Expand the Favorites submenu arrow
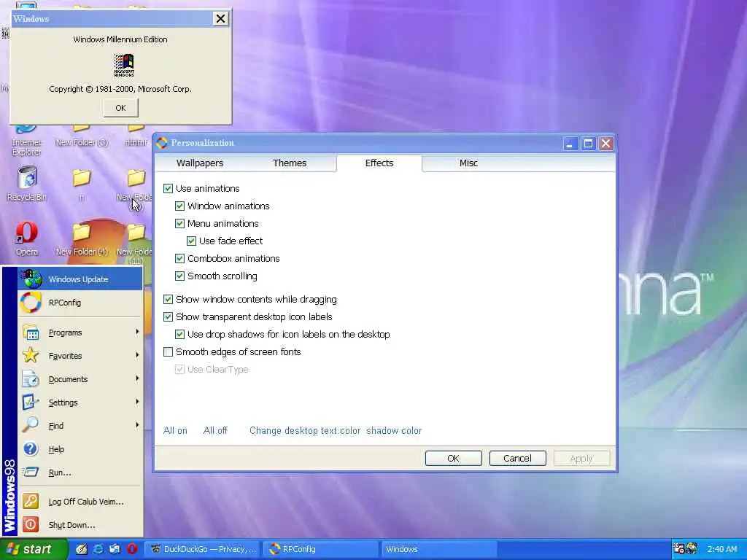The image size is (747, 560). tap(137, 355)
